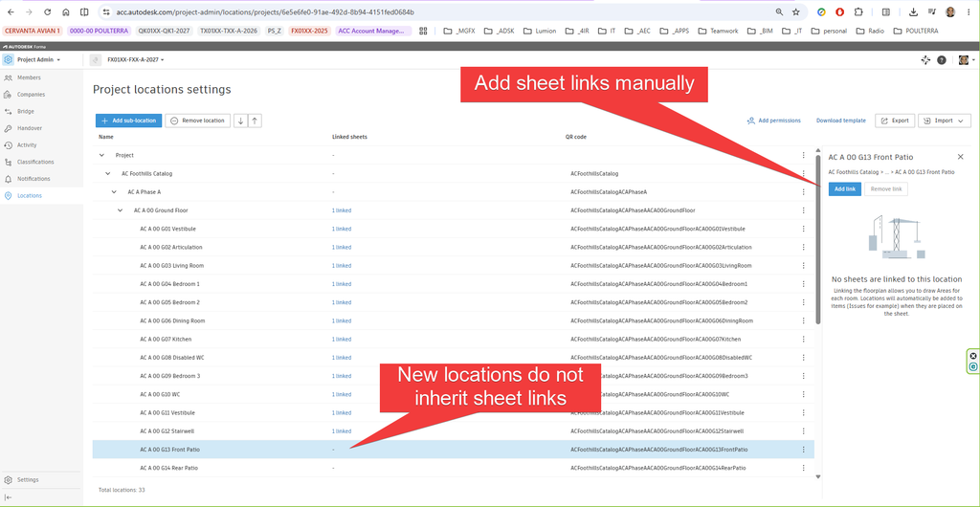Collapse the Project tree row
Viewport: 980px width, 507px height.
[101, 156]
